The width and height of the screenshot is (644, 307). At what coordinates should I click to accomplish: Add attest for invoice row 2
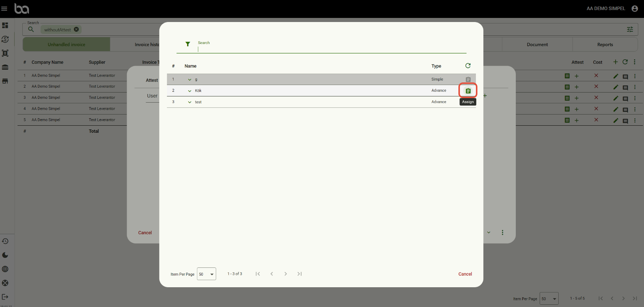(x=577, y=87)
